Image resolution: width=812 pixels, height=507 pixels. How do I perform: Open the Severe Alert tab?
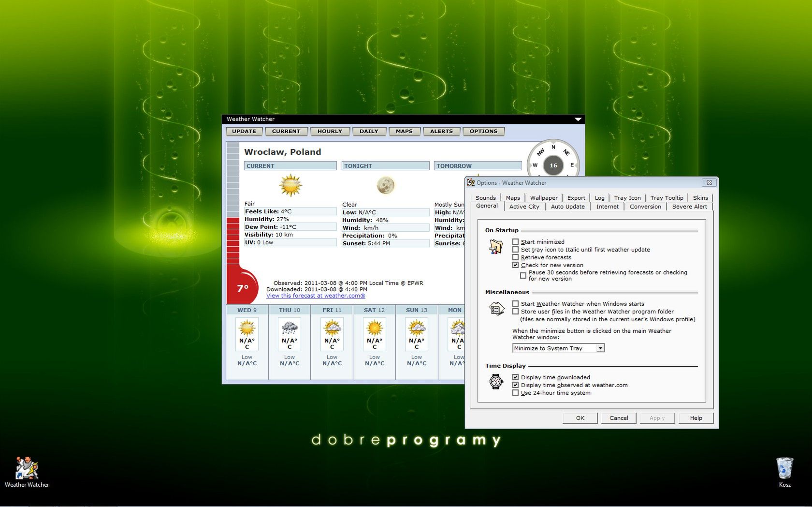pyautogui.click(x=689, y=207)
